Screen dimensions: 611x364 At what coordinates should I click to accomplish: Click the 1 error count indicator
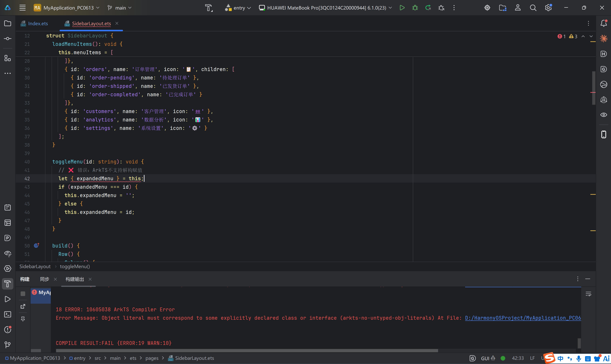pyautogui.click(x=562, y=36)
